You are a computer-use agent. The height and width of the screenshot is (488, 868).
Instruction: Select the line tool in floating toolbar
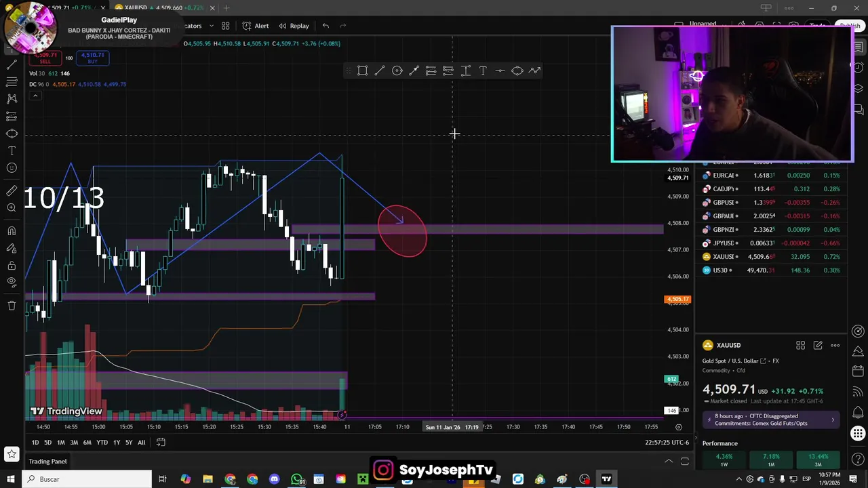tap(380, 70)
